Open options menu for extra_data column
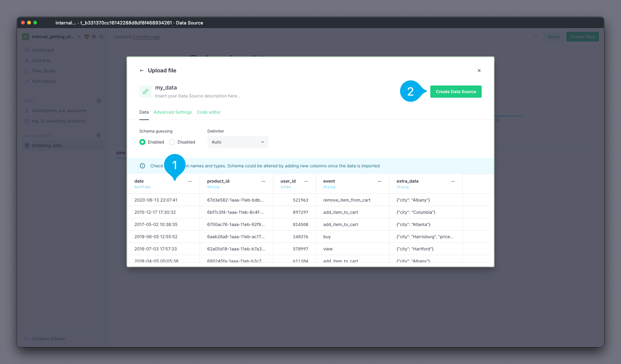Viewport: 621px width, 364px height. pyautogui.click(x=453, y=181)
